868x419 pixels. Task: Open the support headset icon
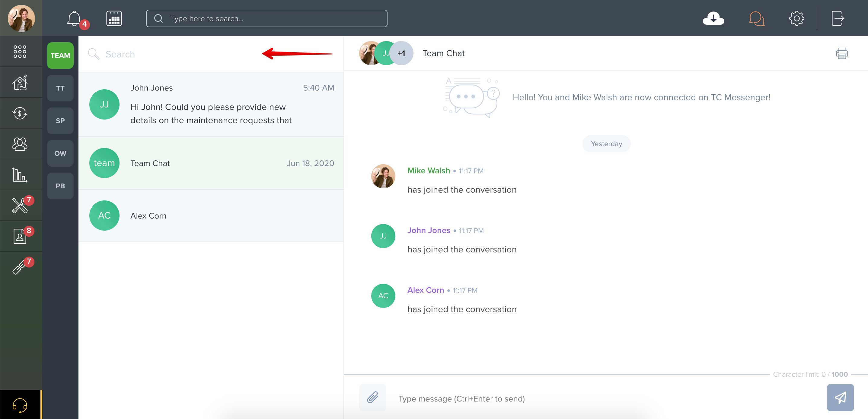coord(20,405)
